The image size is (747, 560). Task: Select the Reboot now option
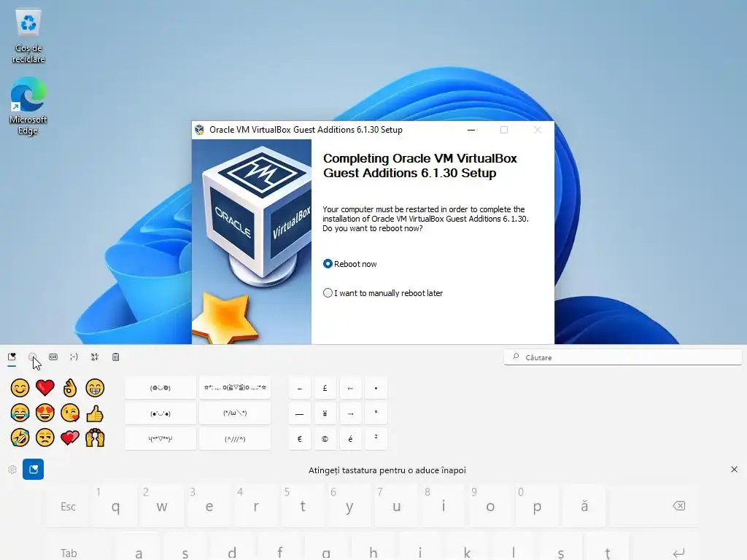(350, 264)
